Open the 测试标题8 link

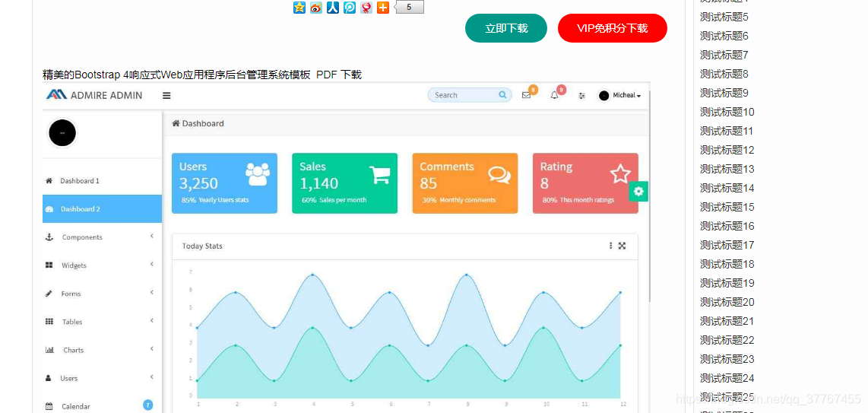724,75
